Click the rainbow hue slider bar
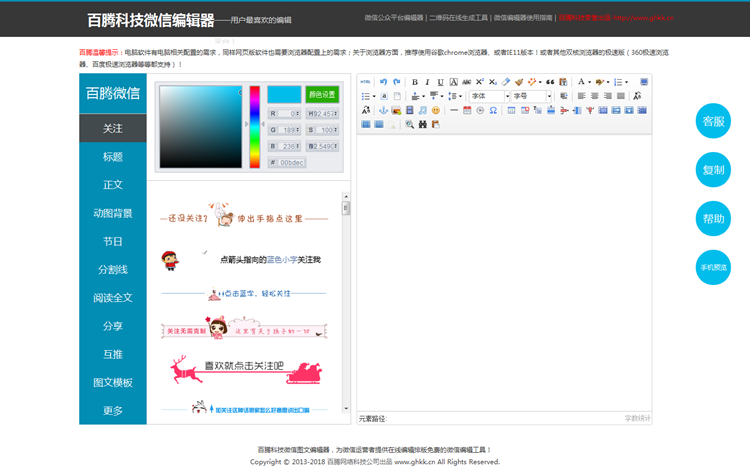Viewport: 750px width, 468px height. click(x=254, y=127)
